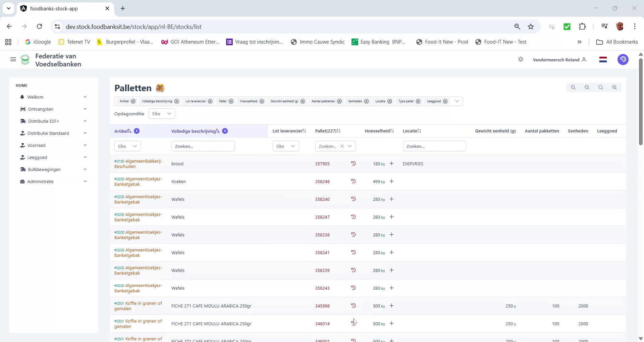Screen dimensions: 644x342
Task: Open article #0100 AlgemeenBakkerij-Beschuiten
Action: (138, 164)
